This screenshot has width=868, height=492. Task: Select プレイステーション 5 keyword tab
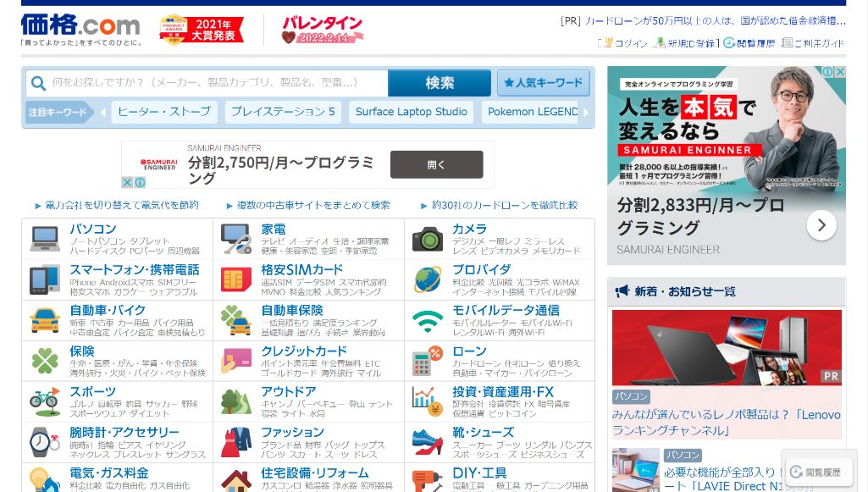point(283,112)
